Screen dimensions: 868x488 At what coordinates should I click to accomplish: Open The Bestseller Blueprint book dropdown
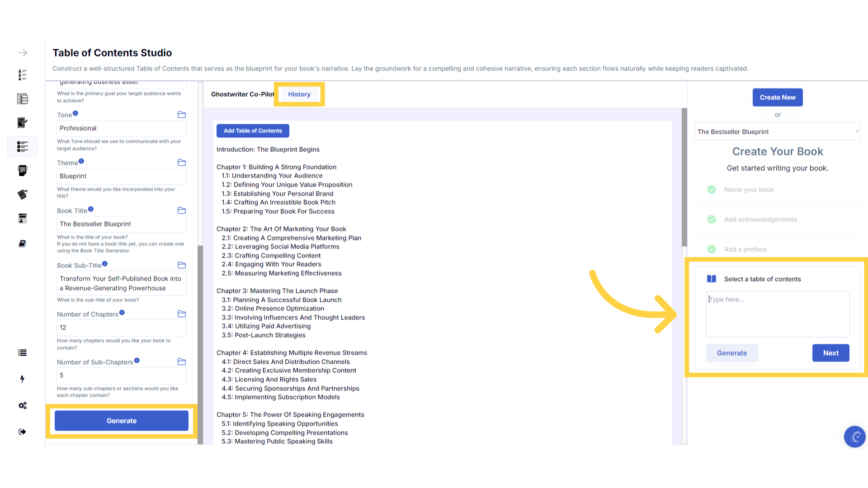tap(777, 131)
